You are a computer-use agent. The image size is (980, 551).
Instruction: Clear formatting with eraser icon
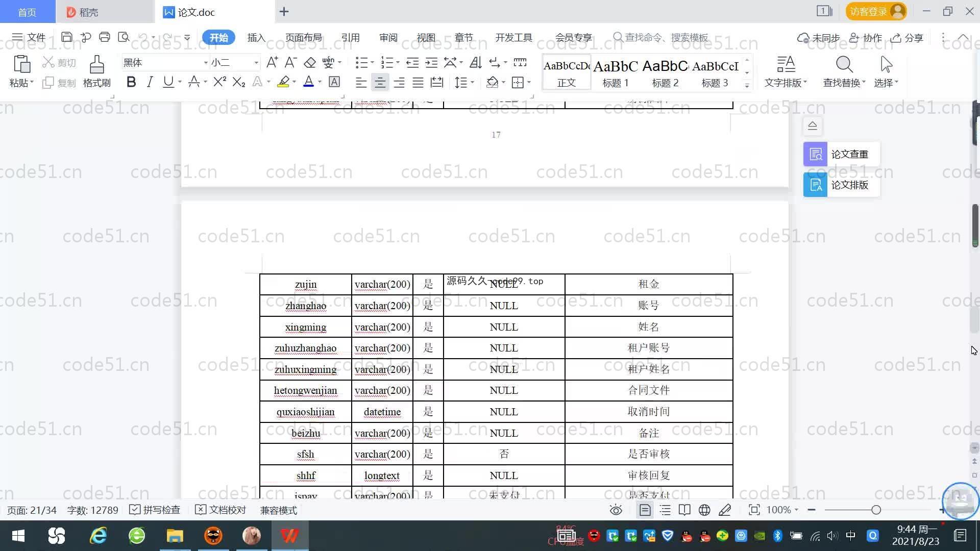[310, 62]
